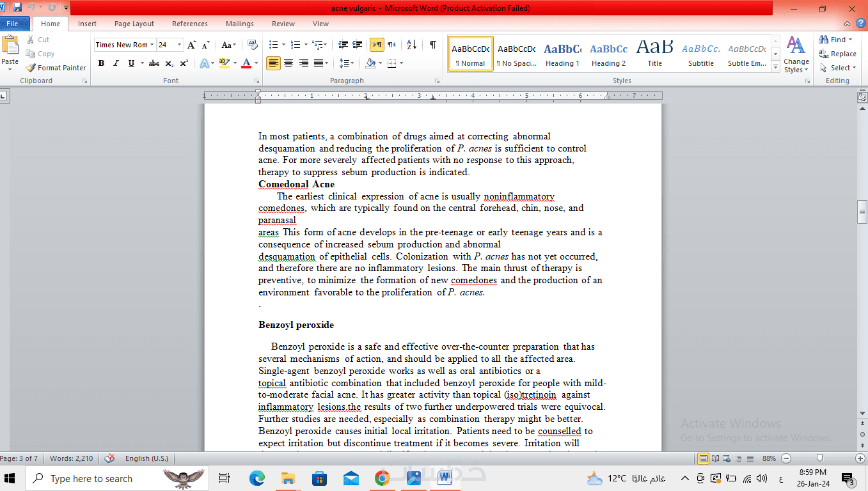Justify the paragraph text

point(319,63)
